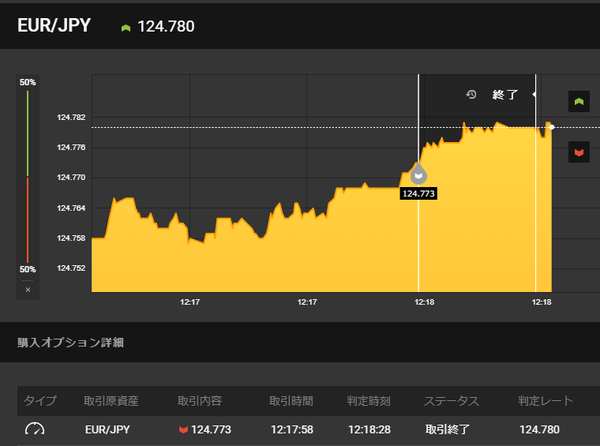Screen dimensions: 600x446
Task: Click the EUR/JPY title in the header
Action: 54,25
